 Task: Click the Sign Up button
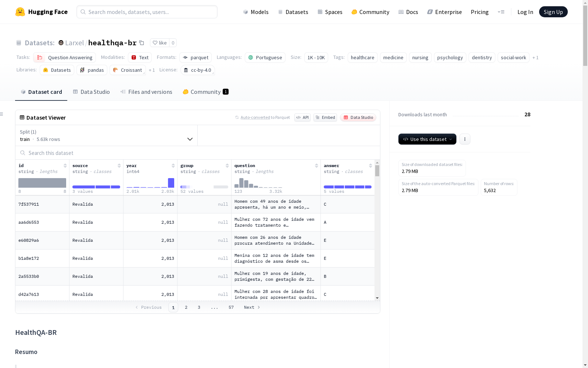tap(553, 12)
